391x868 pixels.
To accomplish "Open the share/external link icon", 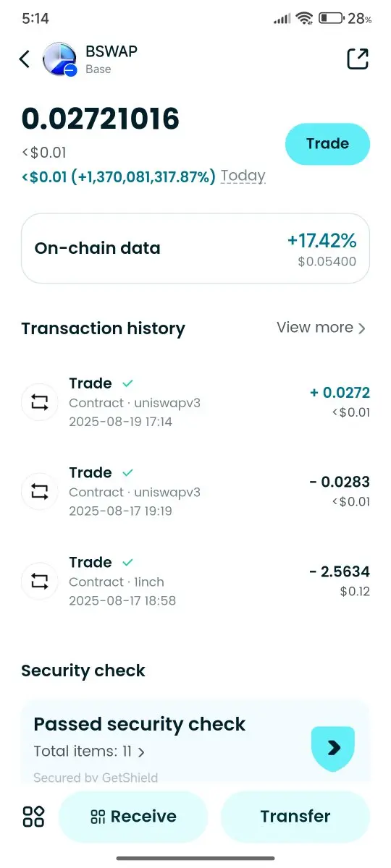I will click(x=358, y=59).
